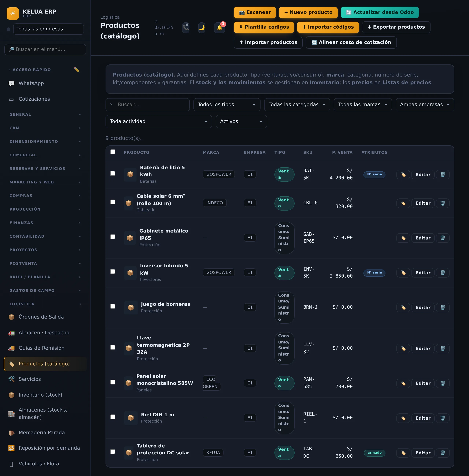Select the Riel DIN 1 m row checkbox
This screenshot has width=469, height=476.
(x=112, y=417)
